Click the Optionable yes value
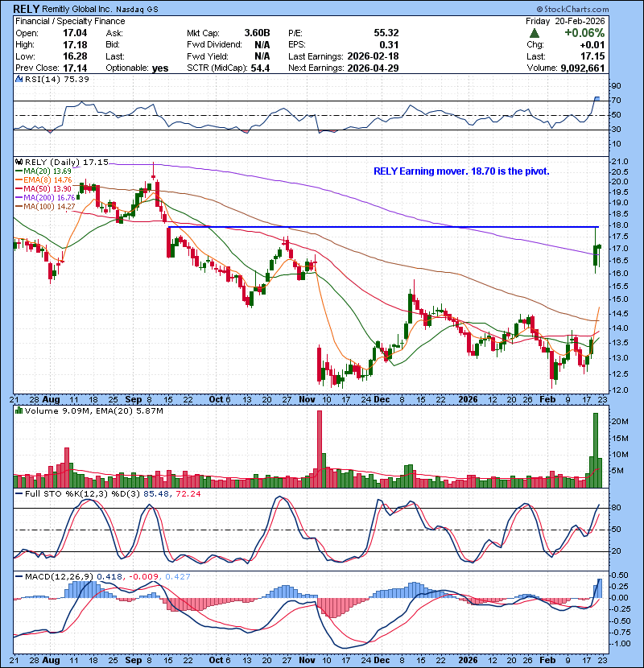This screenshot has height=668, width=644. 160,68
